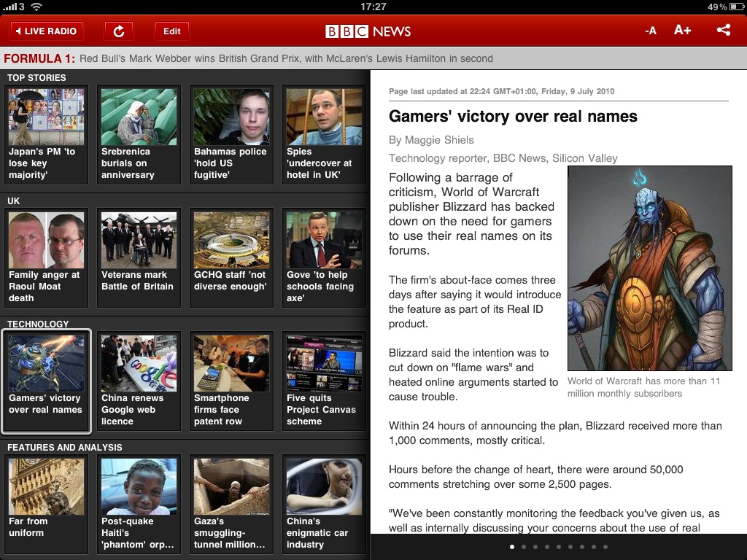Open Family anger at Raoul Moat death
This screenshot has height=560, width=747.
coord(46,257)
